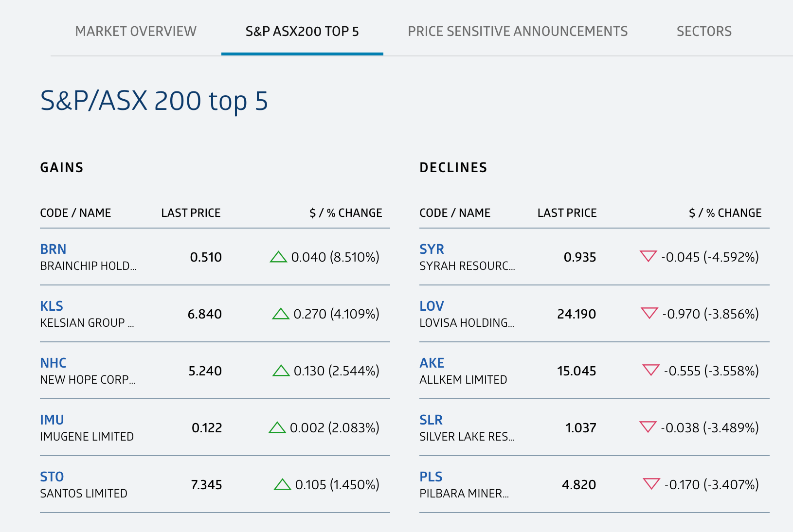Viewport: 793px width, 532px height.
Task: Select the NEW HOPE CORP... company name
Action: [x=88, y=380]
